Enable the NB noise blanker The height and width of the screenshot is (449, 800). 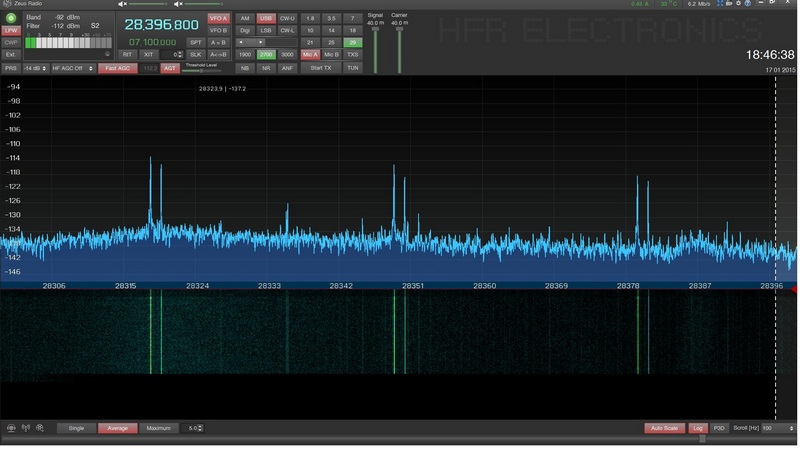[244, 68]
